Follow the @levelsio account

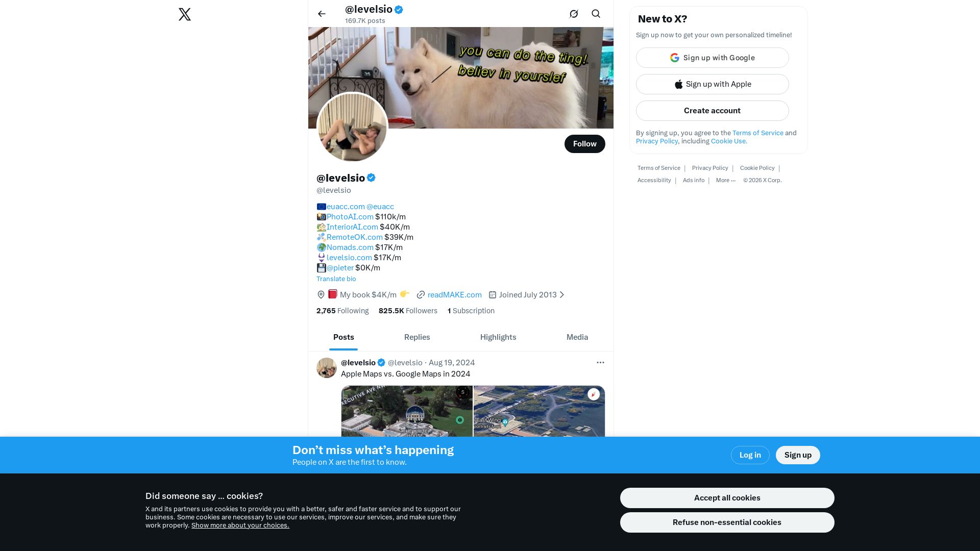pyautogui.click(x=585, y=144)
